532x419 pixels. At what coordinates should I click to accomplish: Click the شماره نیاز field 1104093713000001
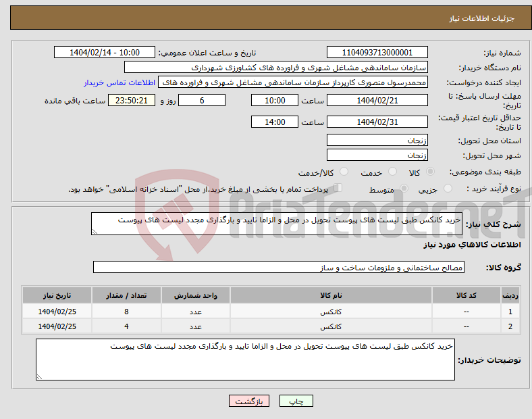[377, 52]
